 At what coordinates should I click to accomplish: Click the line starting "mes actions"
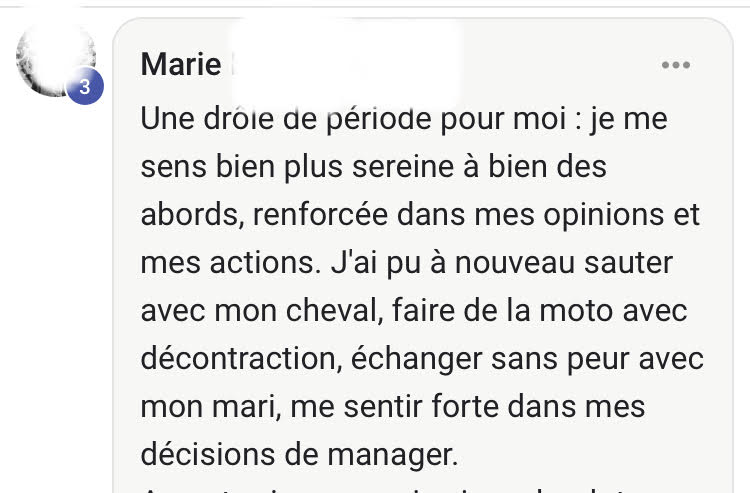(x=407, y=263)
